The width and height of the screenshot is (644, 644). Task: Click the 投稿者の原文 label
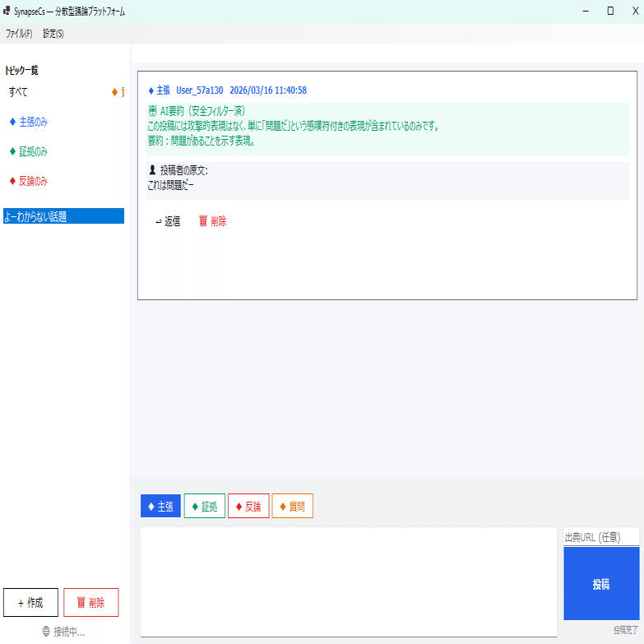183,170
